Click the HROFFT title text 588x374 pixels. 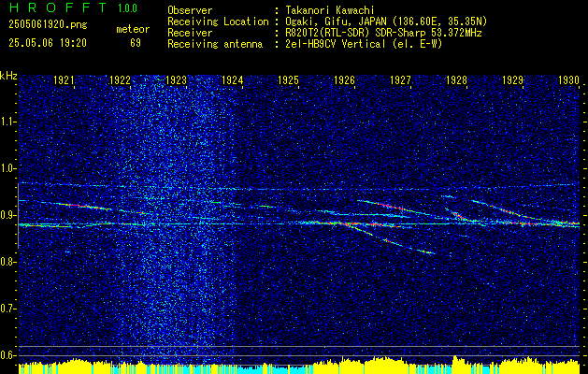click(x=58, y=7)
